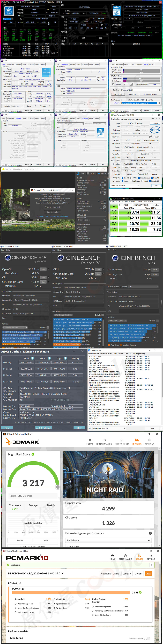Click All button in CrystalDiskMark
The width and height of the screenshot is (163, 644).
[x=114, y=206]
